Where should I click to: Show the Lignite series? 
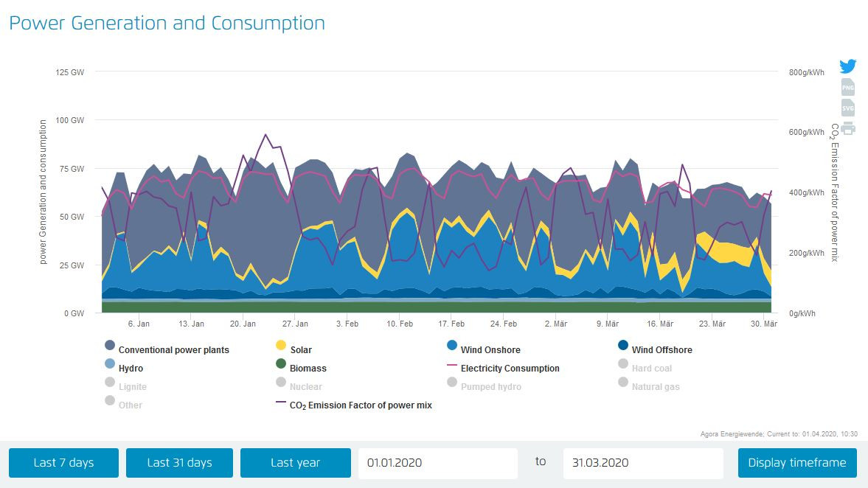(132, 387)
